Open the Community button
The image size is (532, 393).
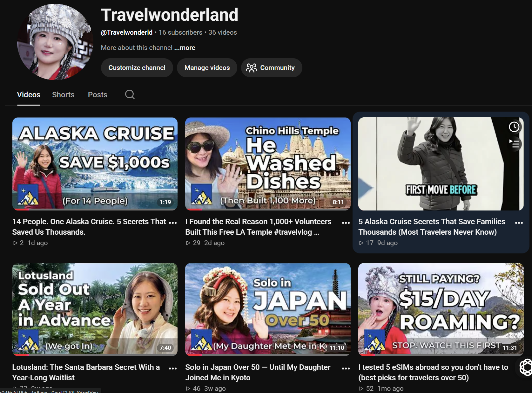[272, 68]
